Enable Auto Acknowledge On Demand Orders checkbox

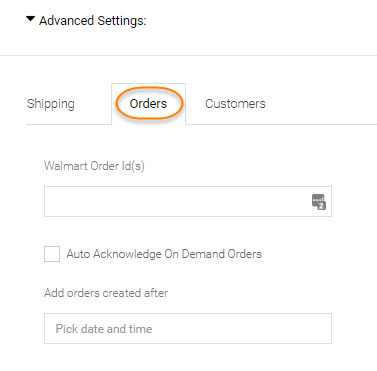click(52, 254)
